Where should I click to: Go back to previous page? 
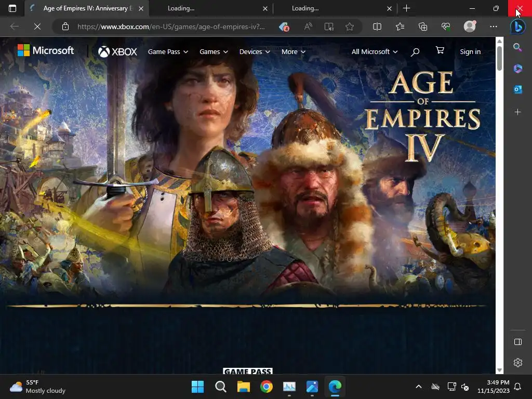pos(14,26)
